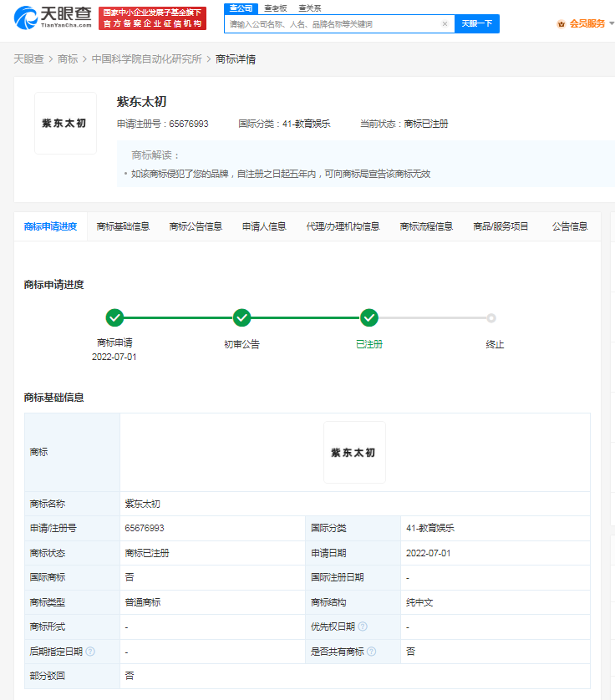Click the crown icon beside 会员服务

[x=562, y=24]
